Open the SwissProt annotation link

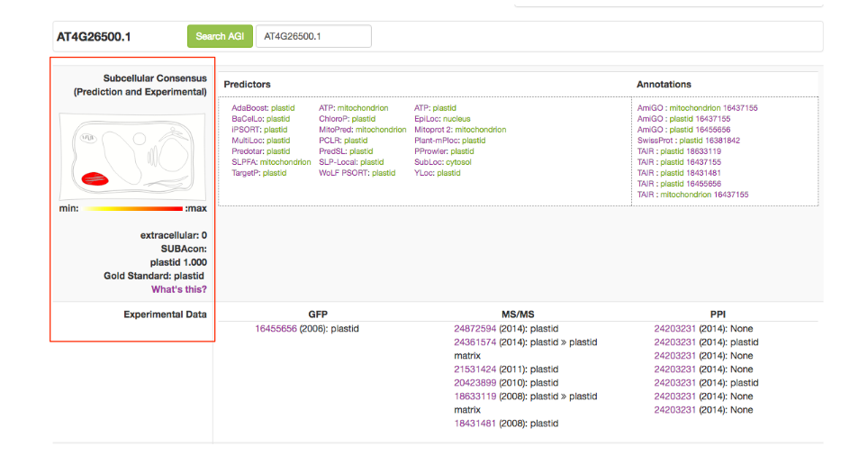(656, 141)
